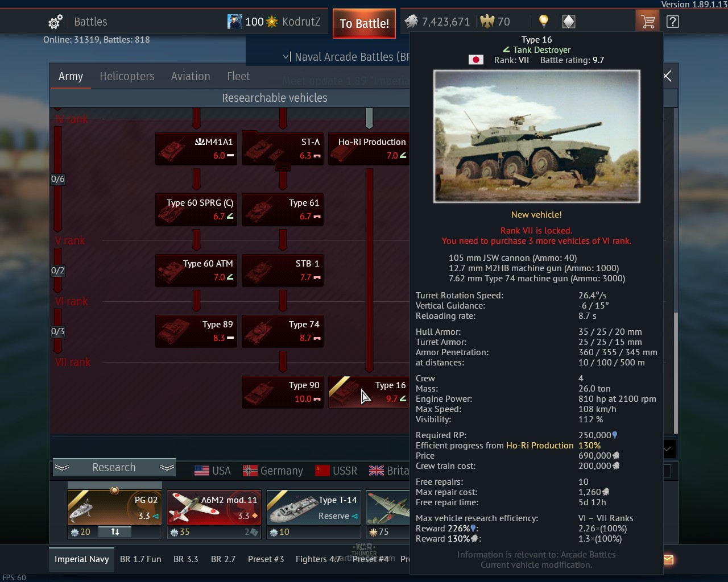
Task: Select the ST-A vehicle
Action: tap(283, 148)
